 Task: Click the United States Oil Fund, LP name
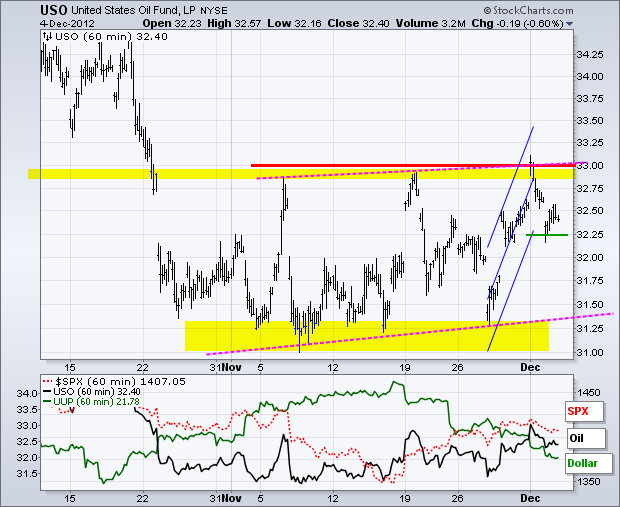134,11
